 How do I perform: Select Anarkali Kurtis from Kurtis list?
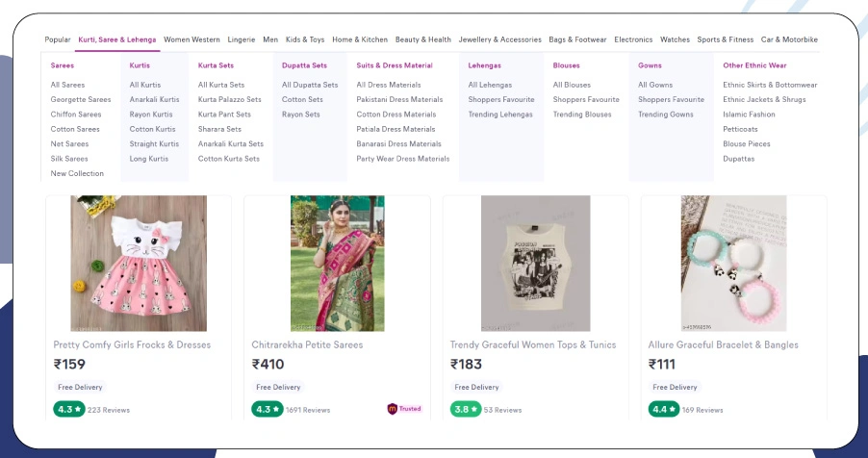pos(154,99)
